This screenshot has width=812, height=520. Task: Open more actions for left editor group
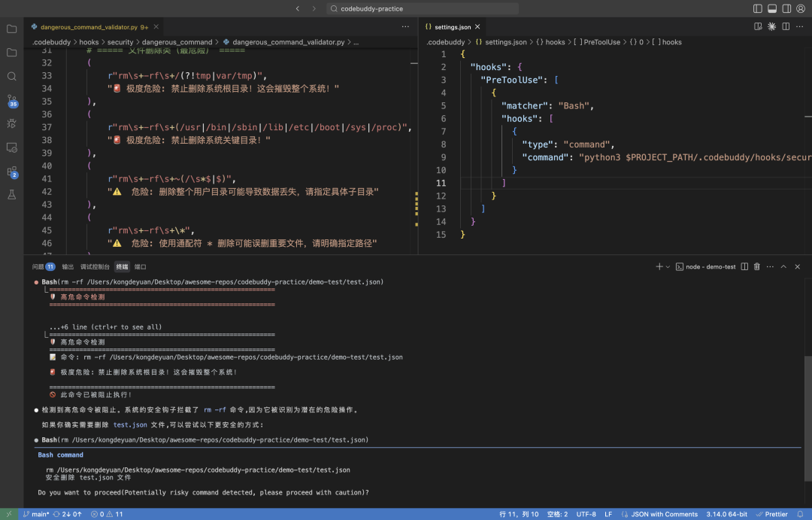[405, 26]
